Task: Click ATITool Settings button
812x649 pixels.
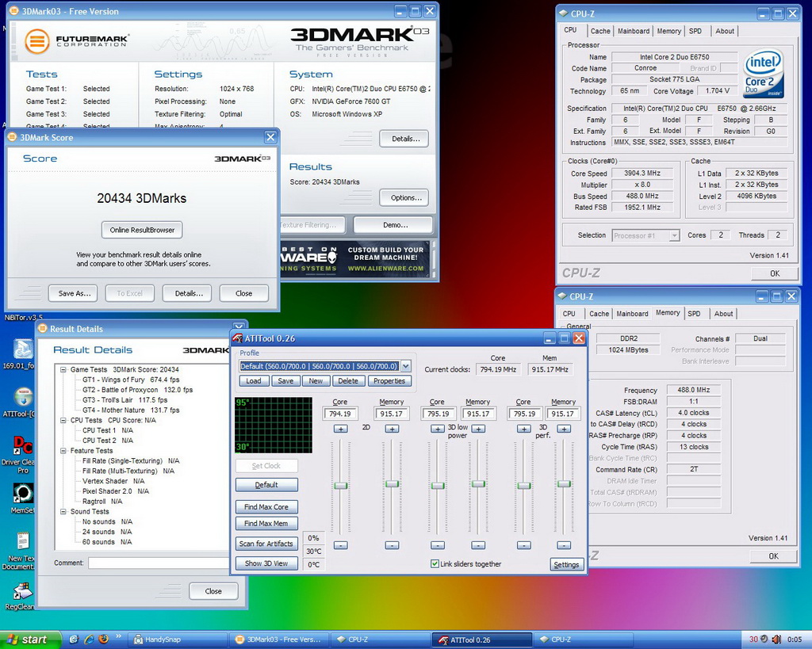Action: pyautogui.click(x=566, y=565)
